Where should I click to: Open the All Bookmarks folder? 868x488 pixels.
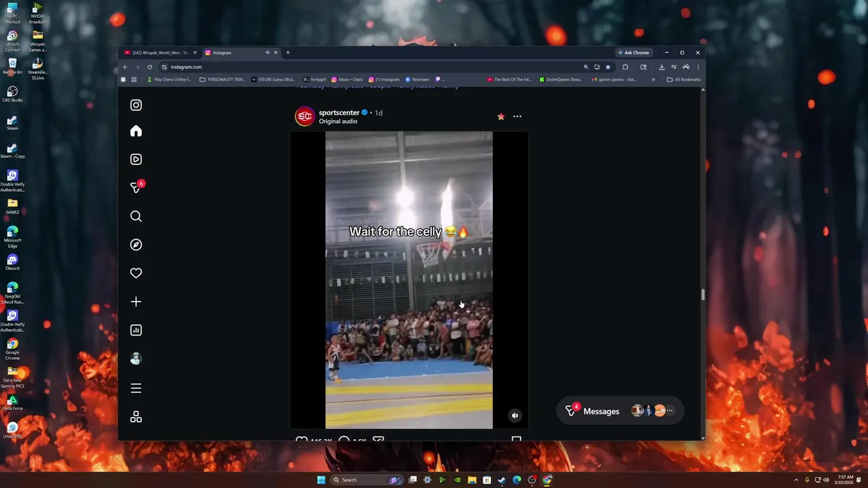[x=684, y=79]
